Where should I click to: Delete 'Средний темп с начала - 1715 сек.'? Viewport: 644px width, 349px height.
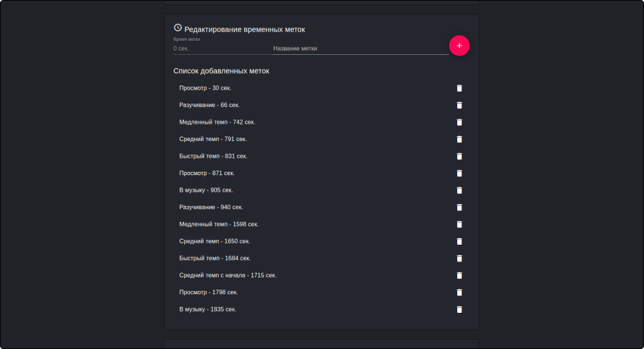tap(459, 275)
